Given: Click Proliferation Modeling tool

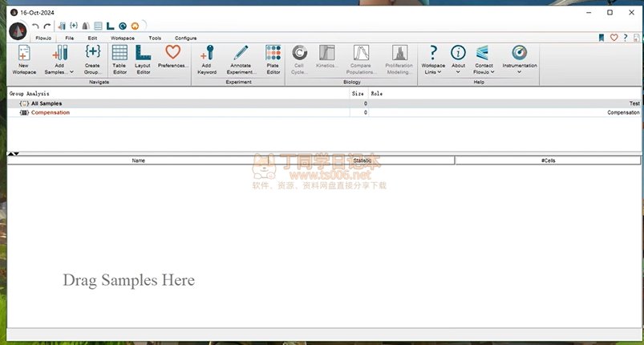Looking at the screenshot, I should tap(399, 60).
